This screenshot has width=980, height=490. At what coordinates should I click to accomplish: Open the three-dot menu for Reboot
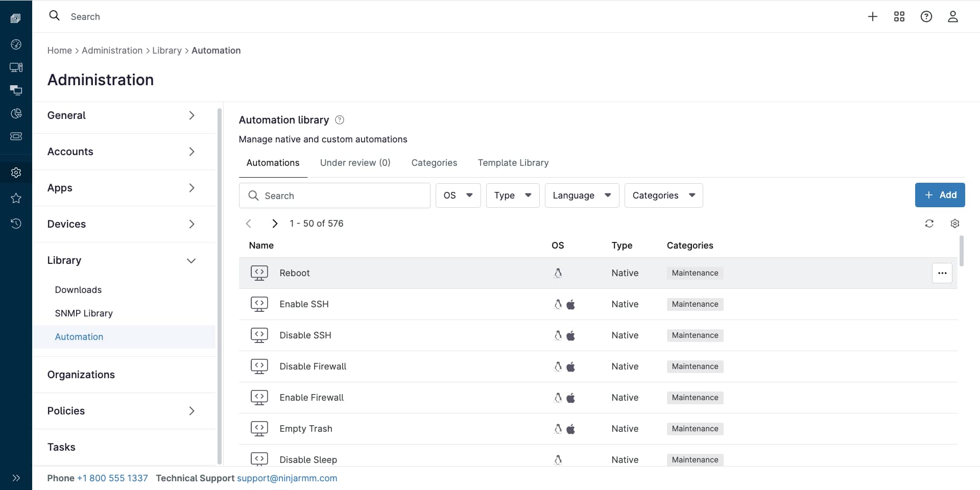pyautogui.click(x=942, y=273)
